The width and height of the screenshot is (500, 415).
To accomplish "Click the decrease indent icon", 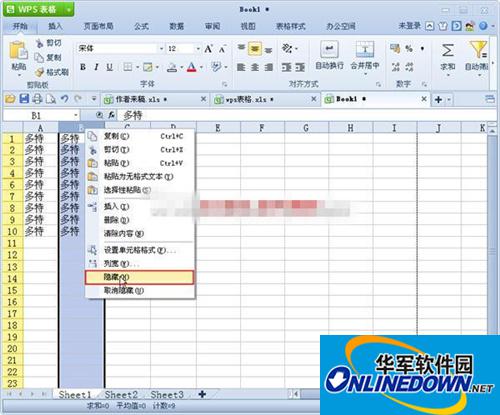I will pyautogui.click(x=286, y=67).
